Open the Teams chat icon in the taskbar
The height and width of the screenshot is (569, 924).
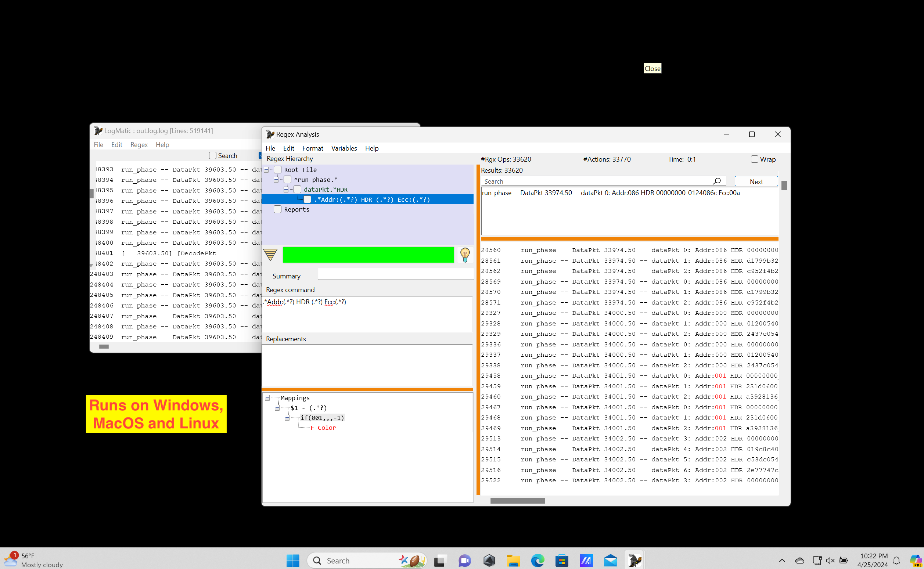point(465,560)
